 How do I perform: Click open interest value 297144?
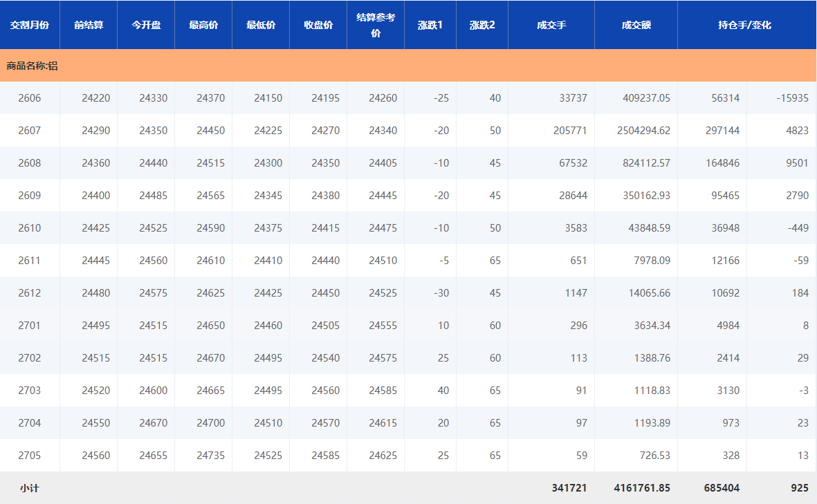pyautogui.click(x=723, y=130)
